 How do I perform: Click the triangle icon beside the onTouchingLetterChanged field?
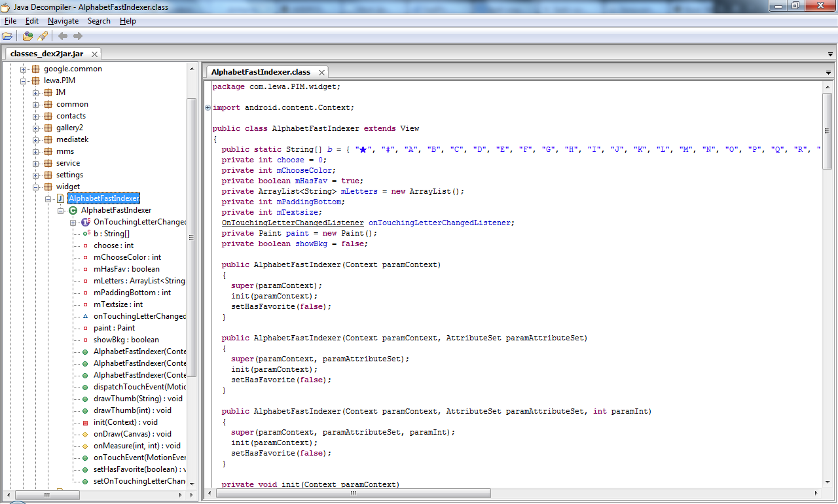coord(86,316)
